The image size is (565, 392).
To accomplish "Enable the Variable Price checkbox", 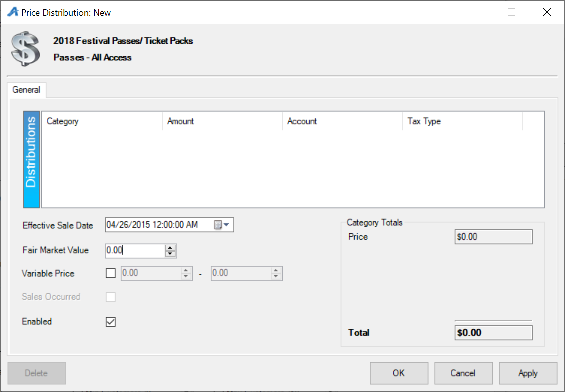I will click(111, 273).
